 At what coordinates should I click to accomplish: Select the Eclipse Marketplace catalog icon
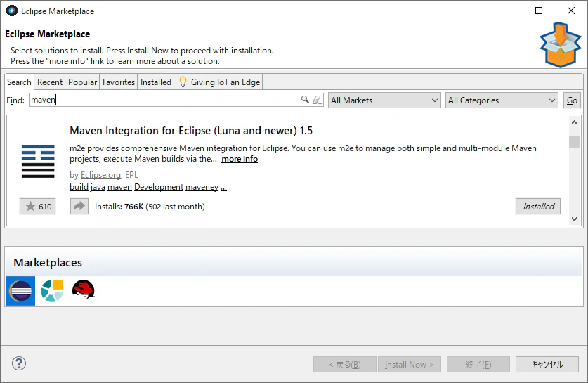(20, 291)
